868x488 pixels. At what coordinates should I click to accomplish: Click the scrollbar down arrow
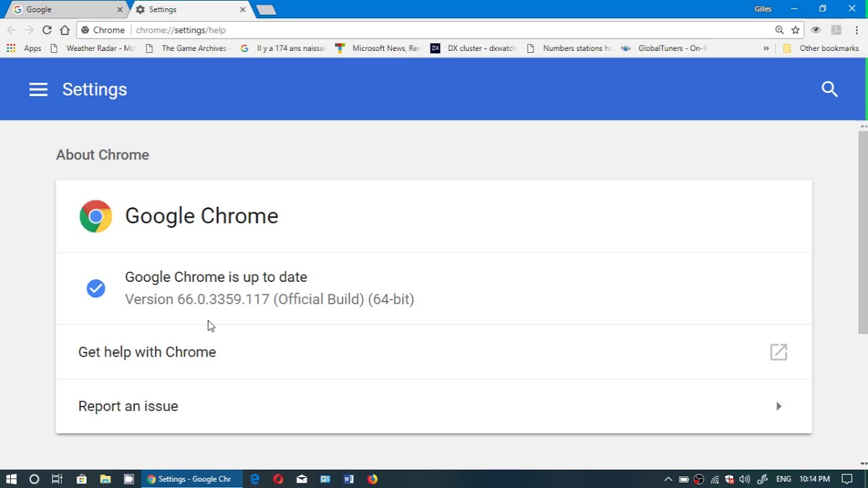[863, 464]
